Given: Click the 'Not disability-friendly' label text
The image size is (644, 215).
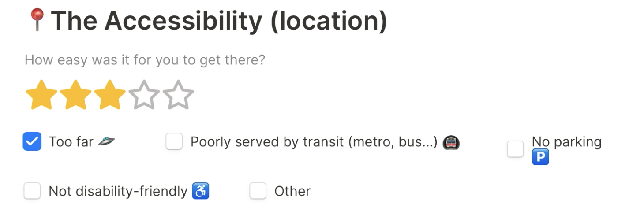Looking at the screenshot, I should 118,191.
